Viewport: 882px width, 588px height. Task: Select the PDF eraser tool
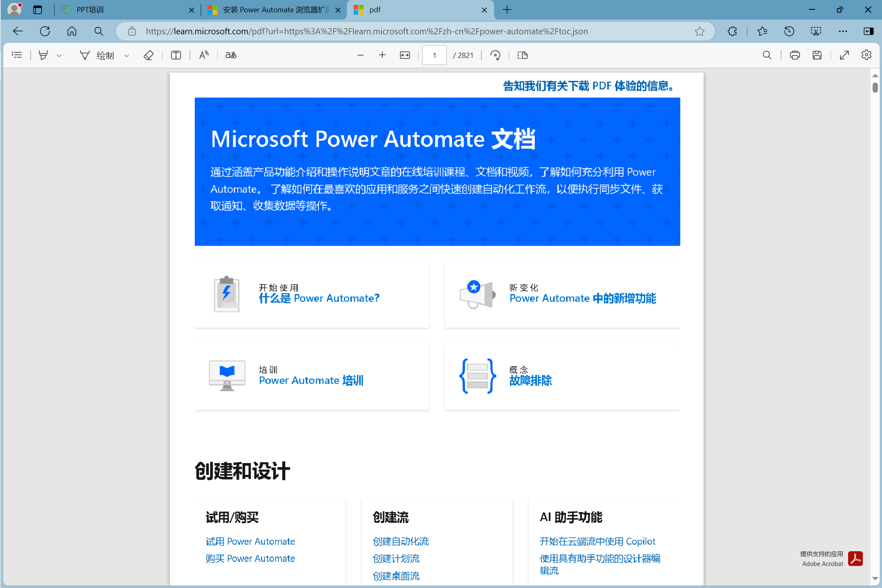149,55
